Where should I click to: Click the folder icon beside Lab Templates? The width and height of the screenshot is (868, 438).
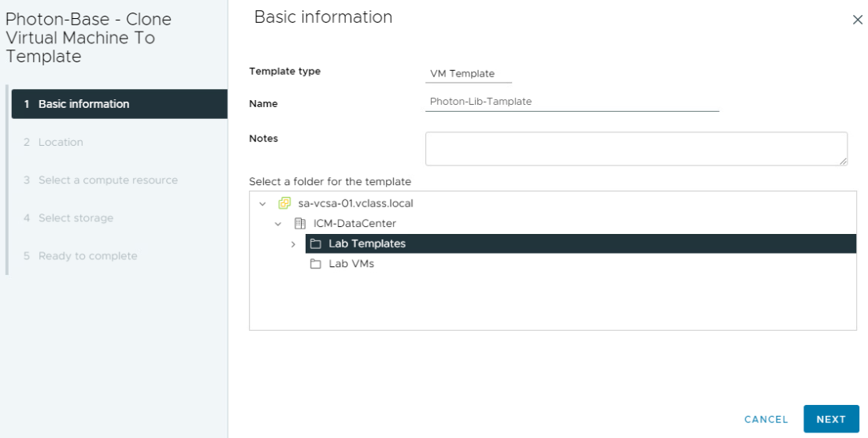pyautogui.click(x=316, y=243)
